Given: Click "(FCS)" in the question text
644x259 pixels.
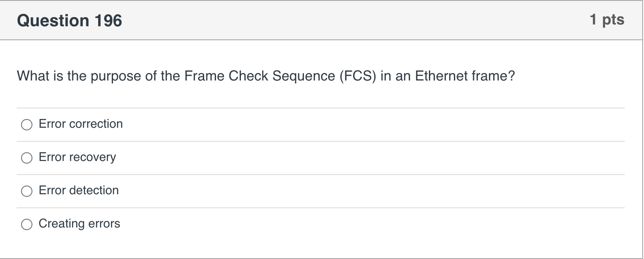Looking at the screenshot, I should 358,76.
